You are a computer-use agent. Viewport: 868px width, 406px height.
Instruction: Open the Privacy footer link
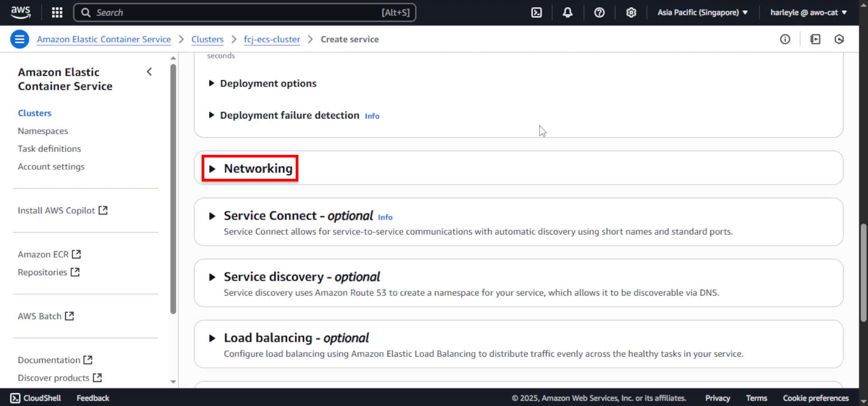pos(717,398)
